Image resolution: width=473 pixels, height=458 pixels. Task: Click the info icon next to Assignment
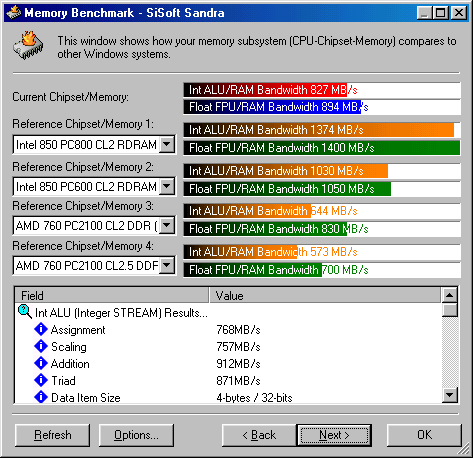click(41, 329)
